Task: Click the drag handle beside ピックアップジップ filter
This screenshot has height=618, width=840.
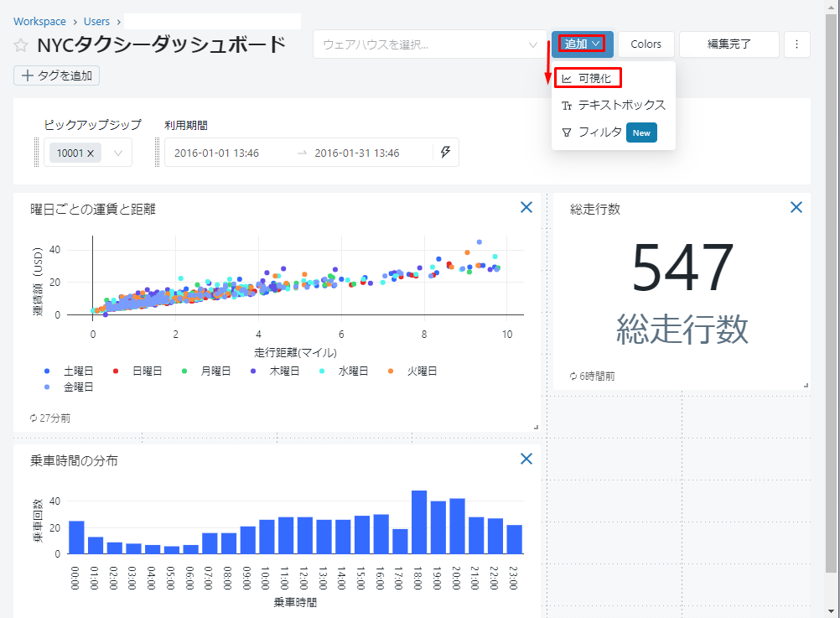Action: coord(37,153)
